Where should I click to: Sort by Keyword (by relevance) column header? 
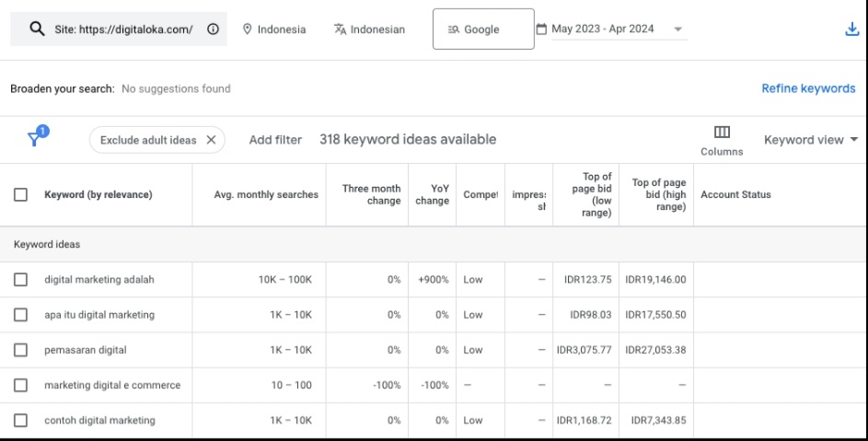tap(98, 194)
